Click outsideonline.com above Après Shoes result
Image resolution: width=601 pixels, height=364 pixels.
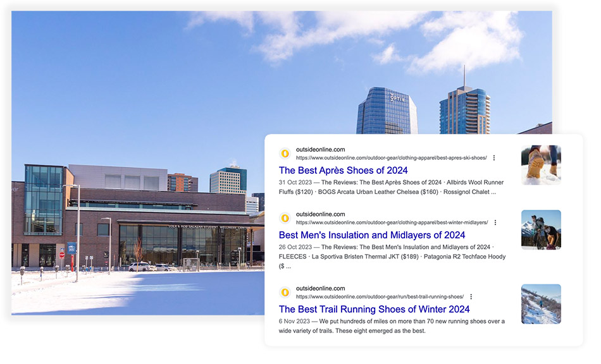(321, 150)
